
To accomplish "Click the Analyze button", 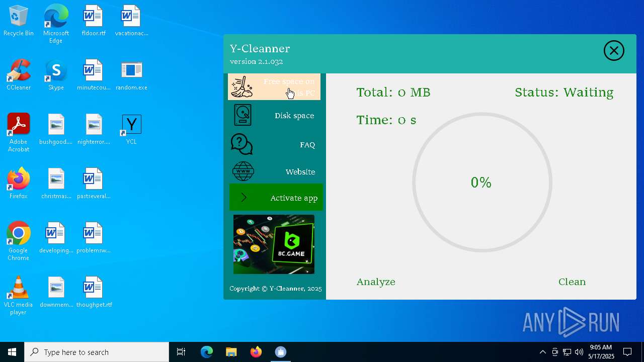I will click(376, 282).
